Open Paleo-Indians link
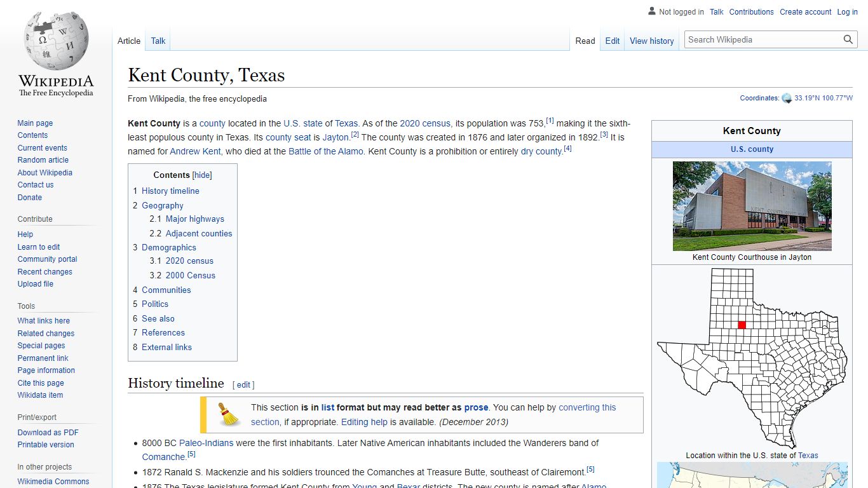This screenshot has height=488, width=868. click(x=207, y=443)
